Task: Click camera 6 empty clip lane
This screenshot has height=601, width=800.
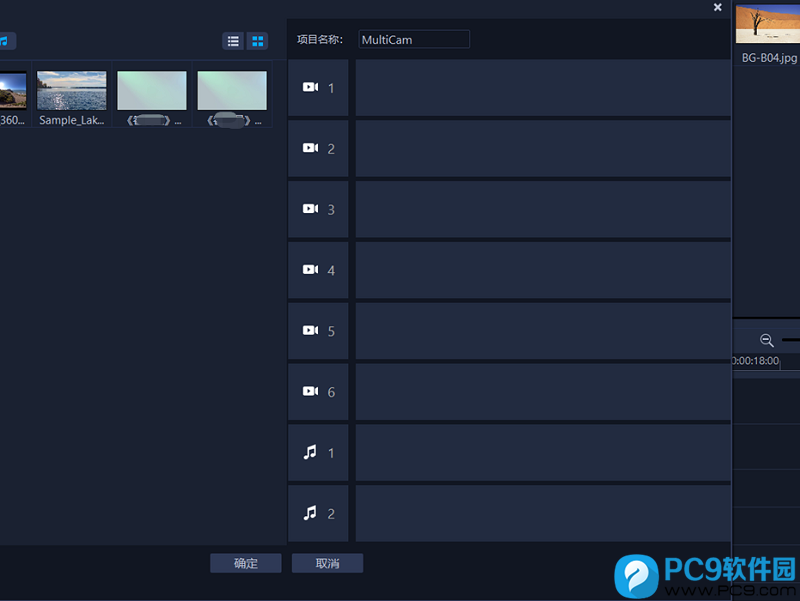Action: point(543,391)
